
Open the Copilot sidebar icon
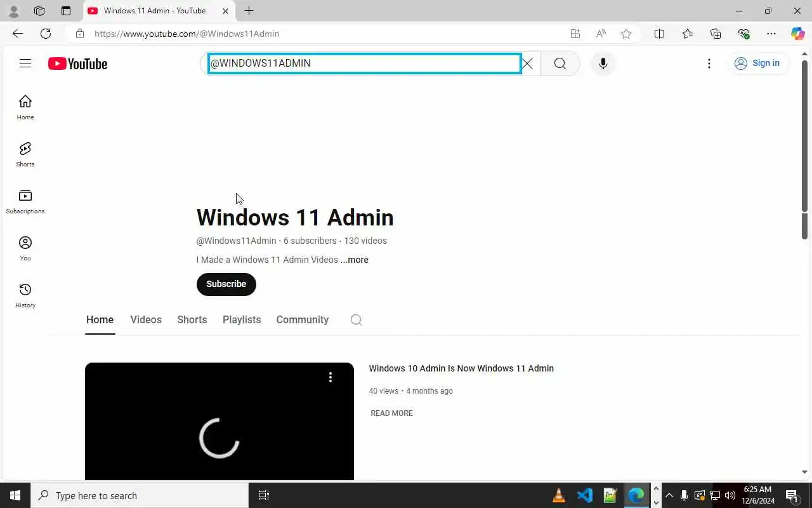point(798,34)
